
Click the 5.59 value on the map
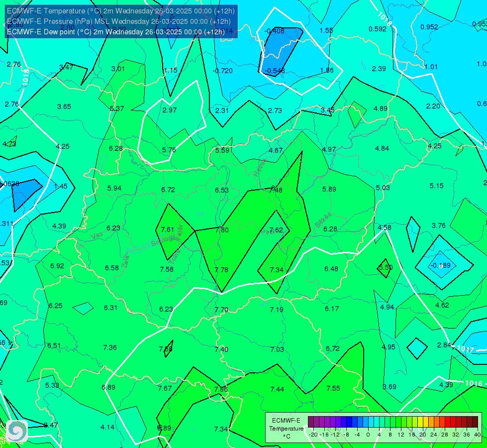222,150
